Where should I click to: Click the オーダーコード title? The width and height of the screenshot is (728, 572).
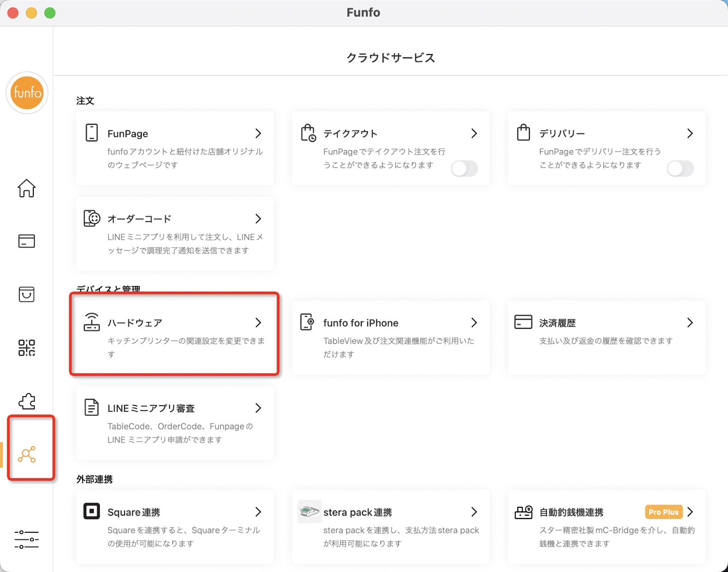coord(140,219)
